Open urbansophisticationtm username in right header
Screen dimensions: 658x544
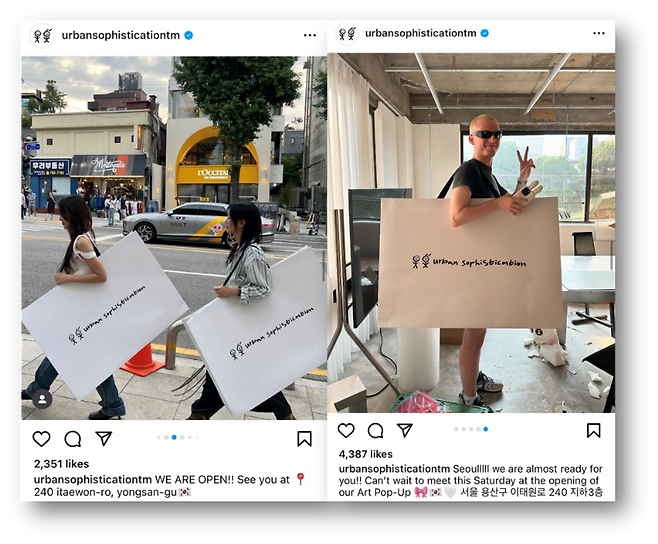420,33
